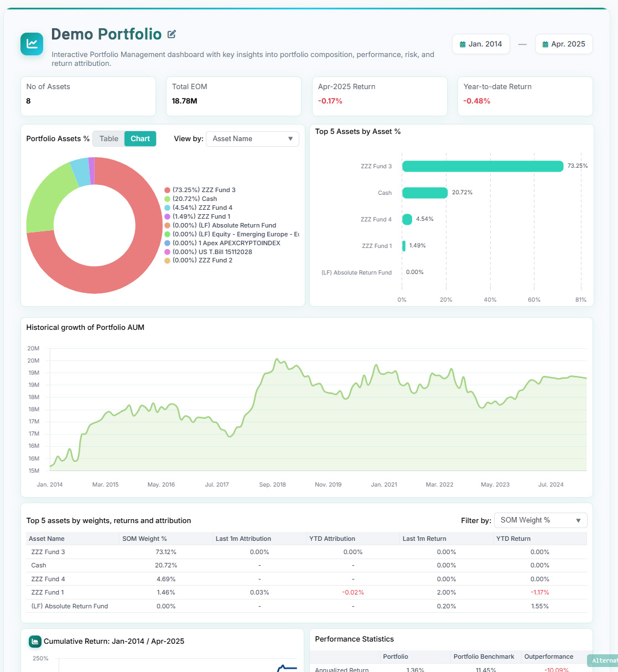Click the ZZZ Fund 3 bar at 73.25%

tap(482, 166)
